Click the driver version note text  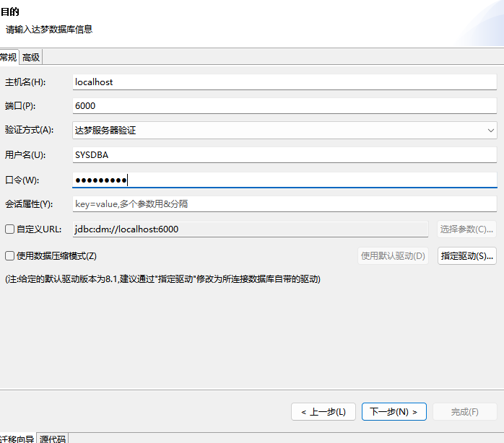pos(162,278)
